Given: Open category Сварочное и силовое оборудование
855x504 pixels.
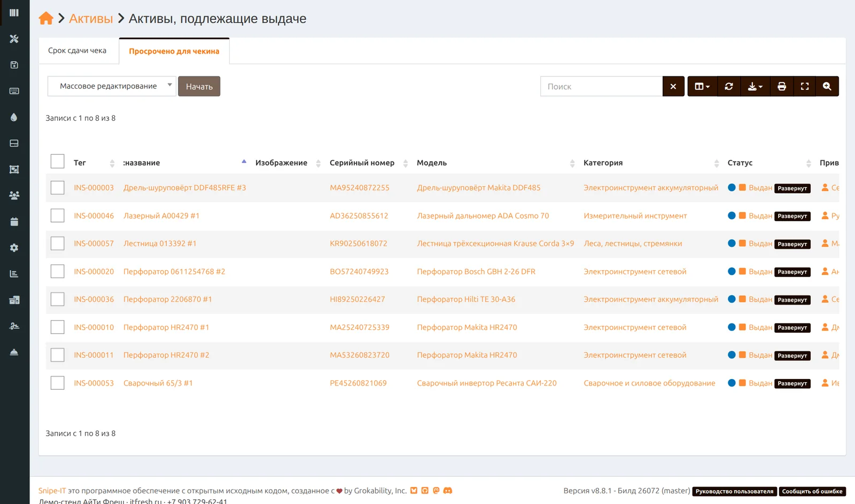Looking at the screenshot, I should (649, 383).
